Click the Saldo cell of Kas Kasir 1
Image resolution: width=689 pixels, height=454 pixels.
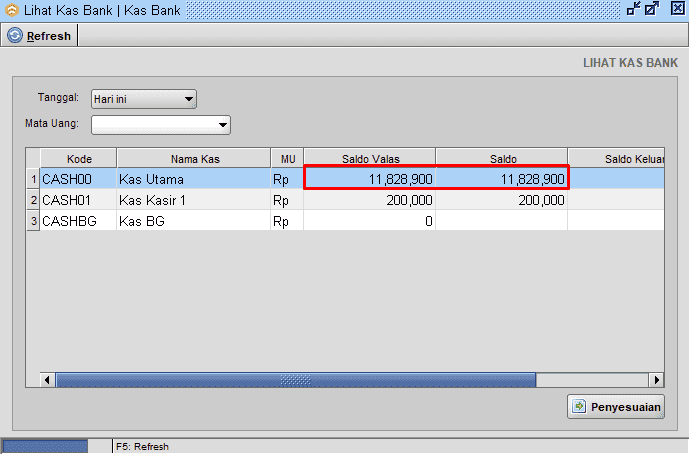click(x=501, y=200)
